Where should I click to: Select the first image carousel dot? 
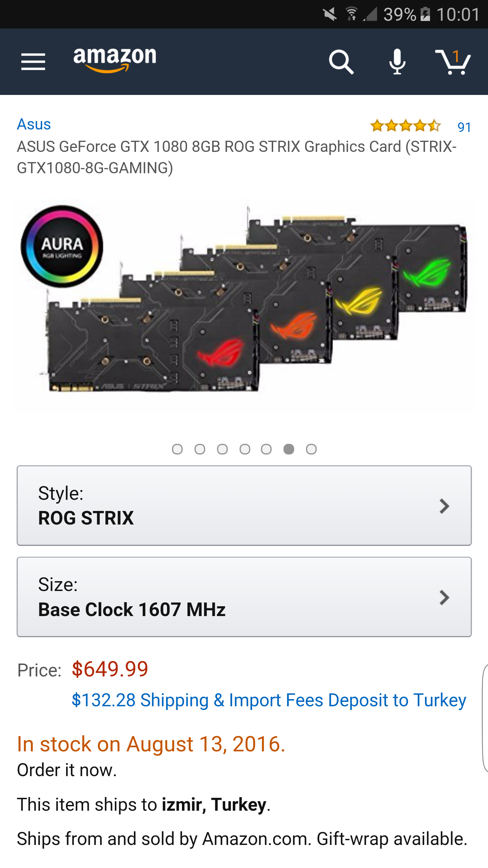coord(177,449)
